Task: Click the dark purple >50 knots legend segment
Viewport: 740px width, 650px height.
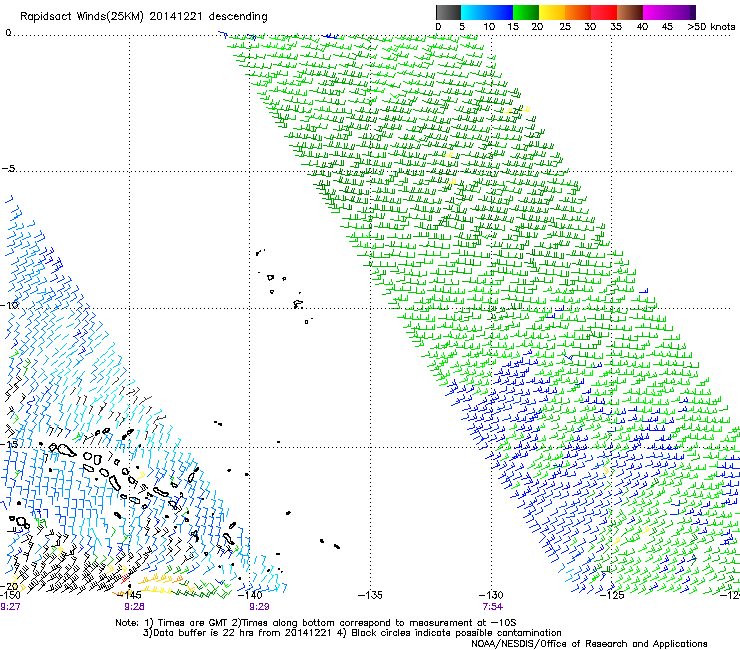Action: click(693, 12)
